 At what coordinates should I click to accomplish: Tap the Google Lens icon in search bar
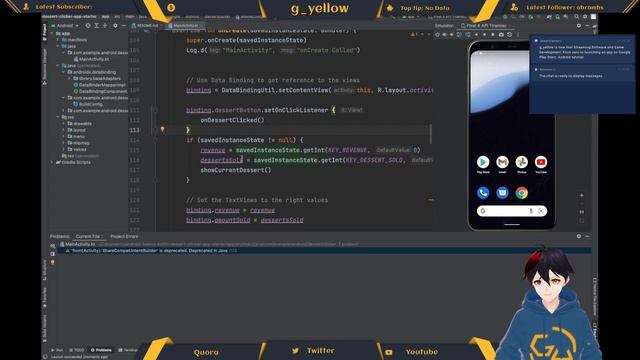541,211
